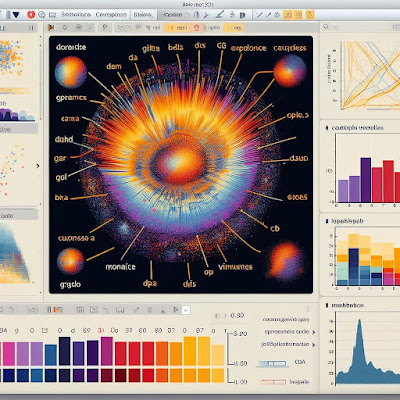Image resolution: width=400 pixels, height=400 pixels.
Task: Click the bold D icon in top toolbar
Action: point(242,15)
